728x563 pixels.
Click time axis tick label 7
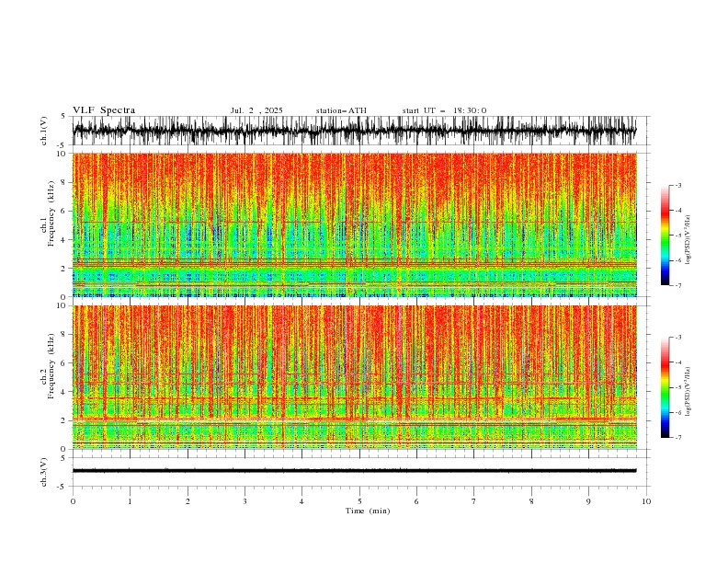tap(474, 501)
